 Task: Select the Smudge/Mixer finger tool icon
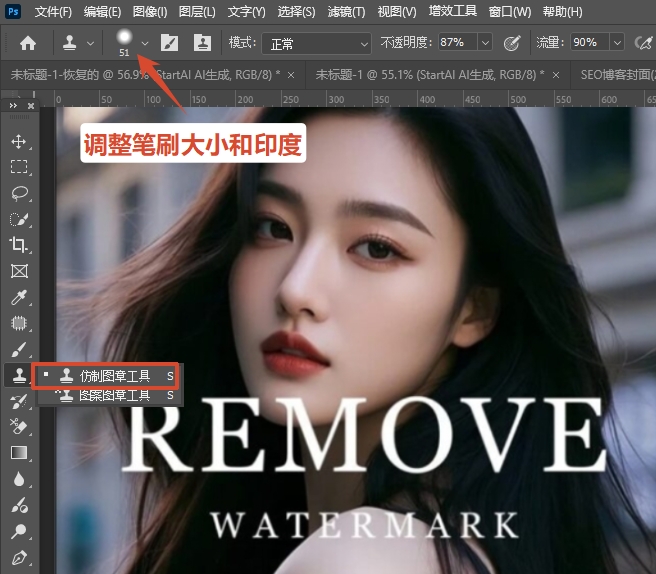(19, 505)
